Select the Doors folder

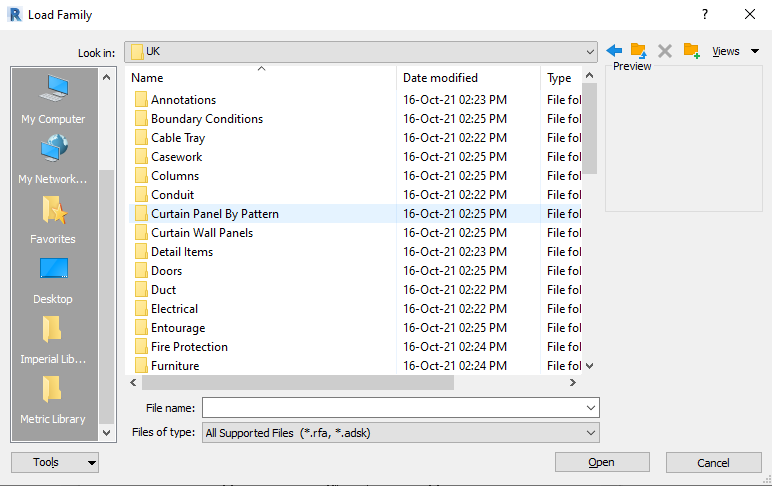click(166, 271)
